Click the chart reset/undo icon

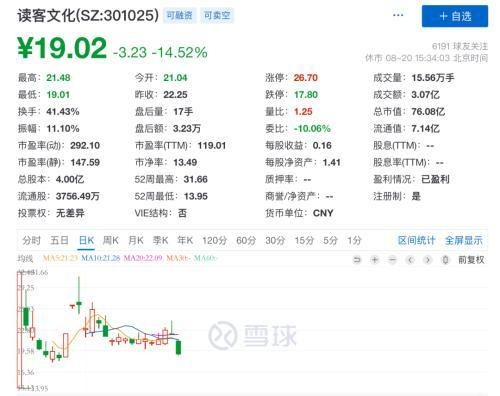357,260
